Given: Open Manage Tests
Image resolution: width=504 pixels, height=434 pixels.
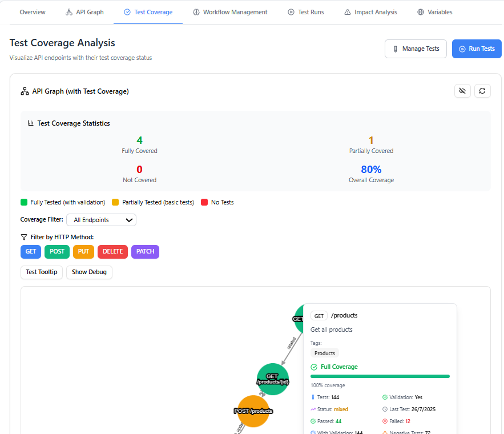Looking at the screenshot, I should (x=416, y=49).
